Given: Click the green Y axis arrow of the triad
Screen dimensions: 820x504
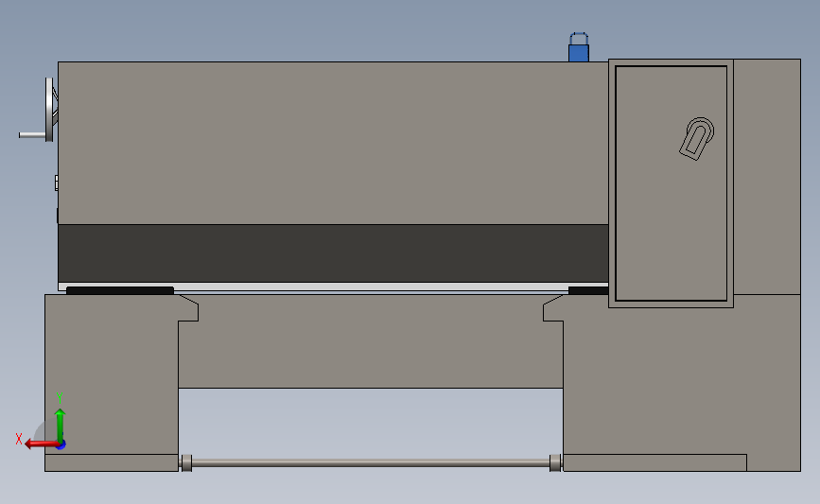Looking at the screenshot, I should (x=60, y=426).
